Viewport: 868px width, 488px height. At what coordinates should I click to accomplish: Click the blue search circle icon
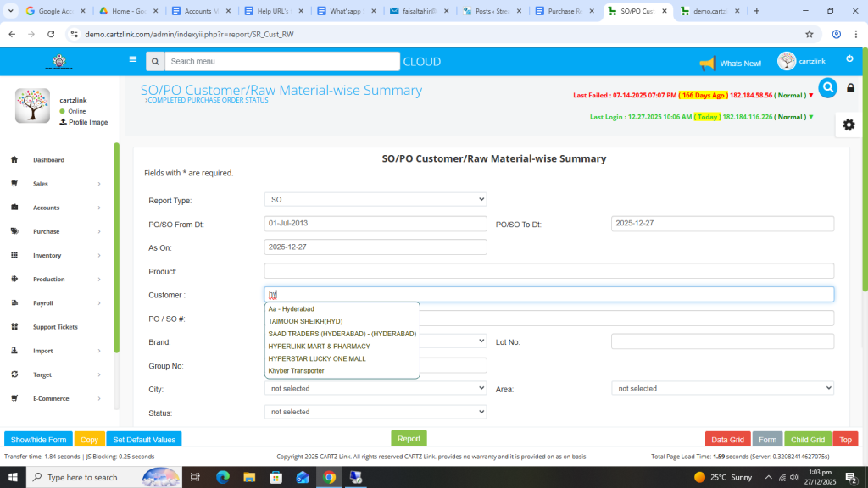tap(827, 87)
